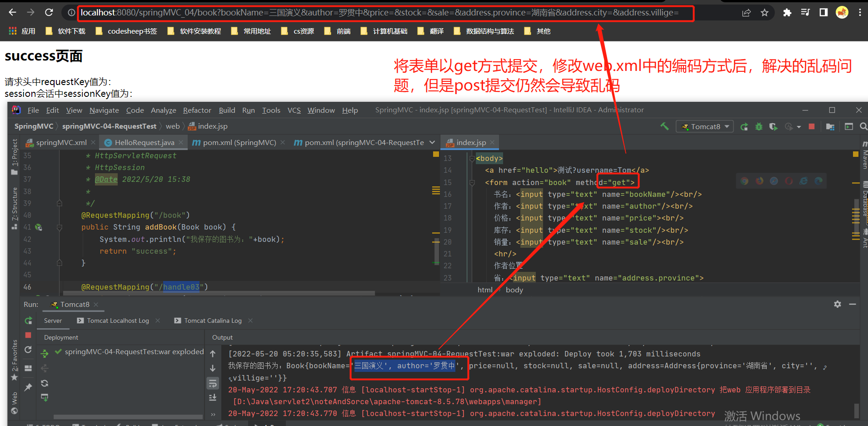Click the browser back arrow
868x426 pixels.
point(12,12)
